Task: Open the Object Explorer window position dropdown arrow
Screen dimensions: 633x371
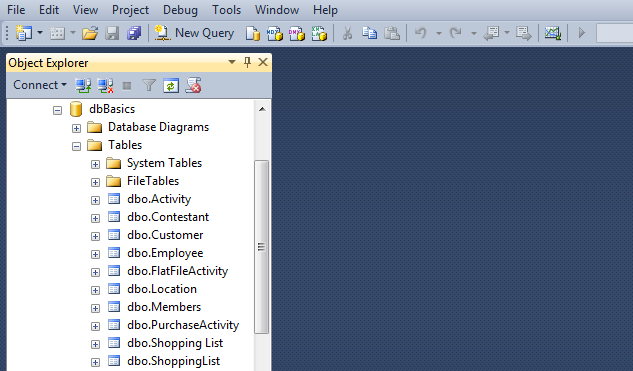Action: click(x=232, y=62)
